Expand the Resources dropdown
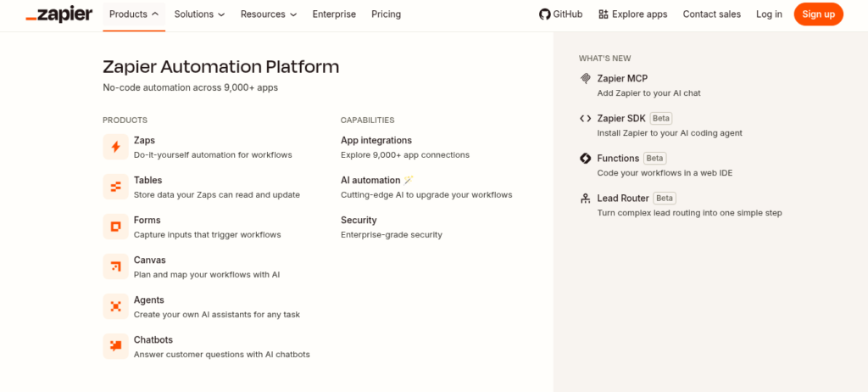The height and width of the screenshot is (392, 868). tap(269, 14)
